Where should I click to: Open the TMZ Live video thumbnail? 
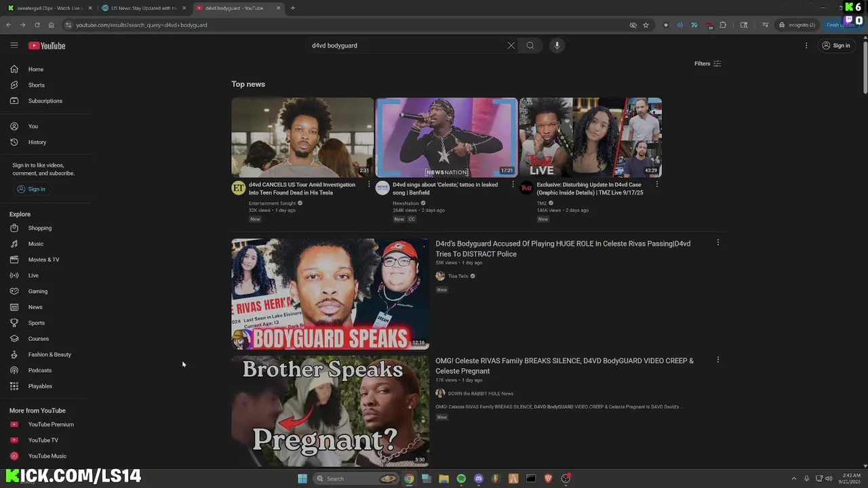pos(591,138)
